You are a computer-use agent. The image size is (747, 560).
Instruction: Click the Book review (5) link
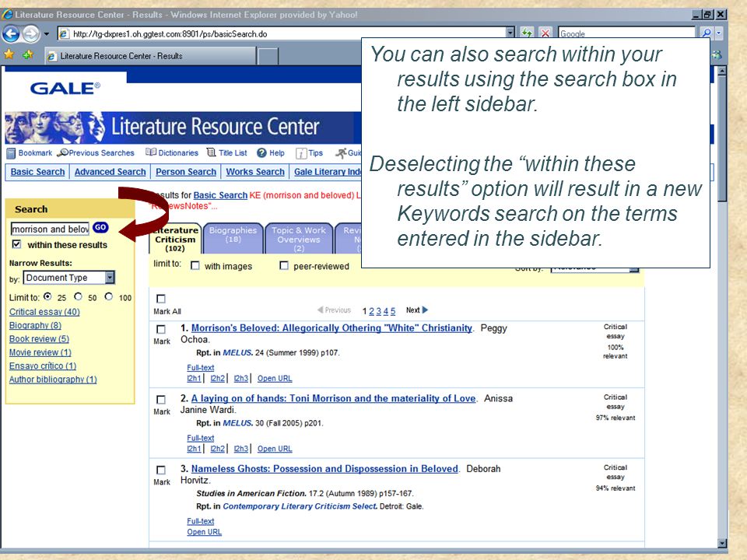(39, 338)
